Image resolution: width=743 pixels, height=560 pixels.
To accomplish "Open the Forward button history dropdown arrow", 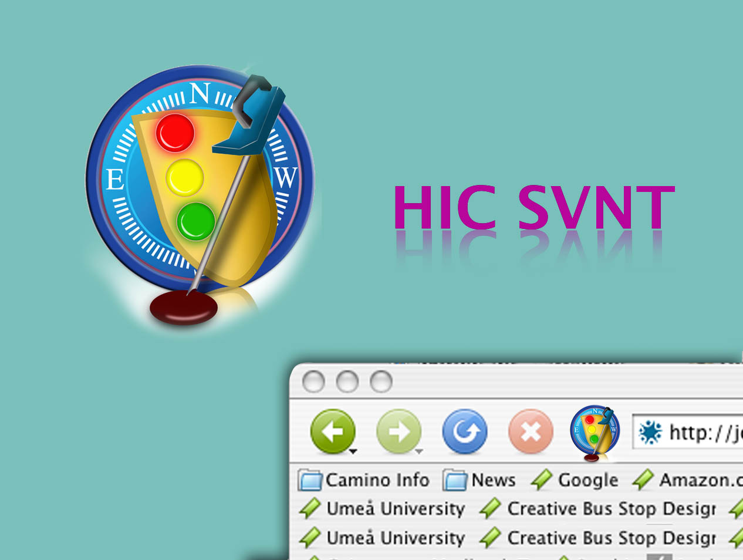I will tap(419, 451).
